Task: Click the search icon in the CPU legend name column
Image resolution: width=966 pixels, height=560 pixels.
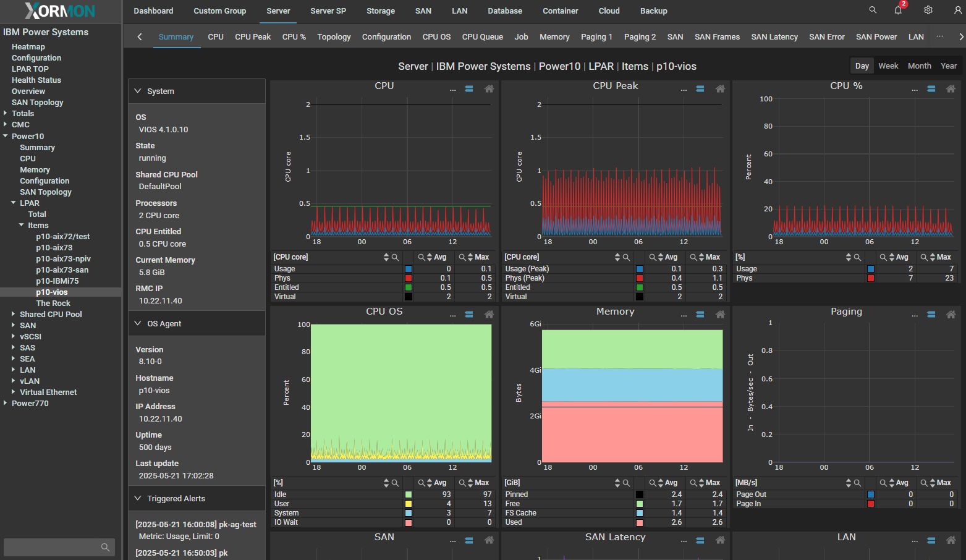Action: coord(395,257)
